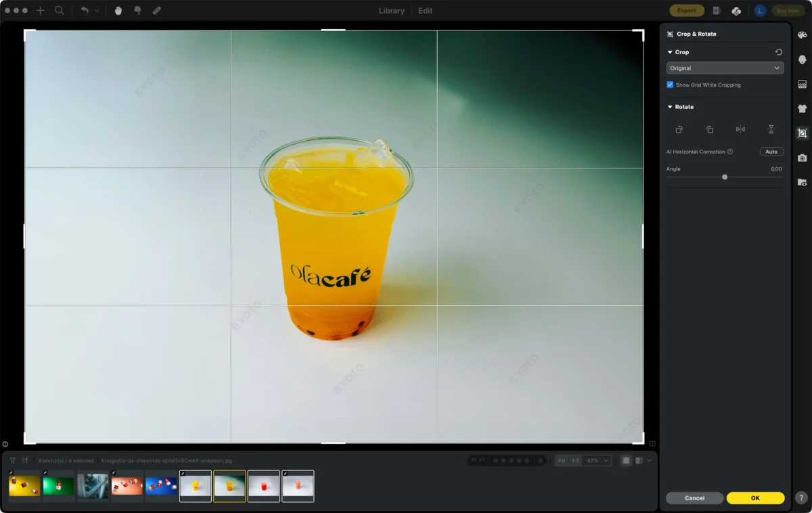Select the brush tool beside the hand tool

point(137,11)
